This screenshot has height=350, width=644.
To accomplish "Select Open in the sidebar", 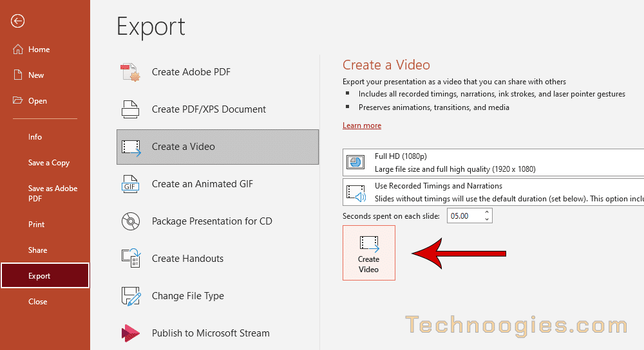I will (45, 100).
